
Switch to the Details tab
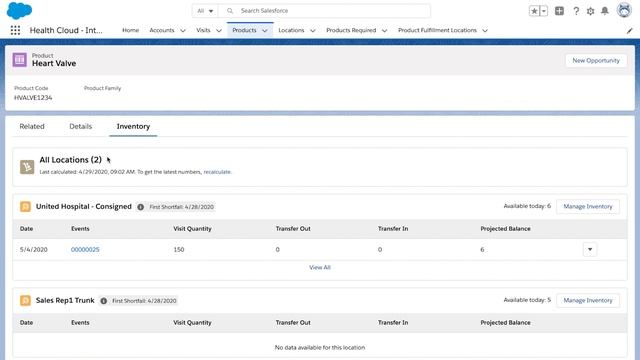[x=80, y=127]
